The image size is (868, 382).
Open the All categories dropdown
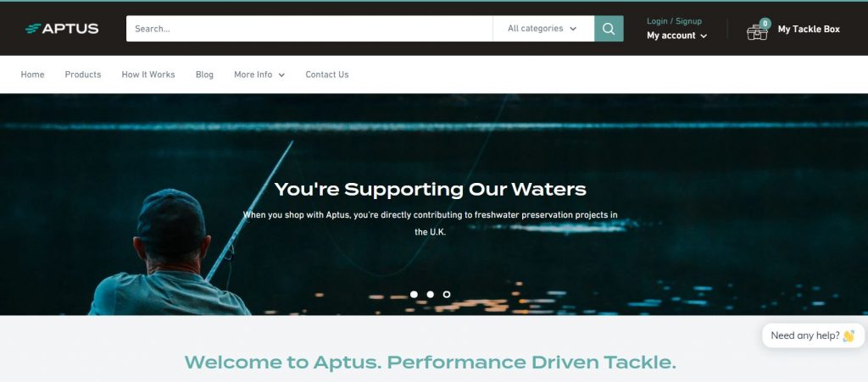(543, 29)
